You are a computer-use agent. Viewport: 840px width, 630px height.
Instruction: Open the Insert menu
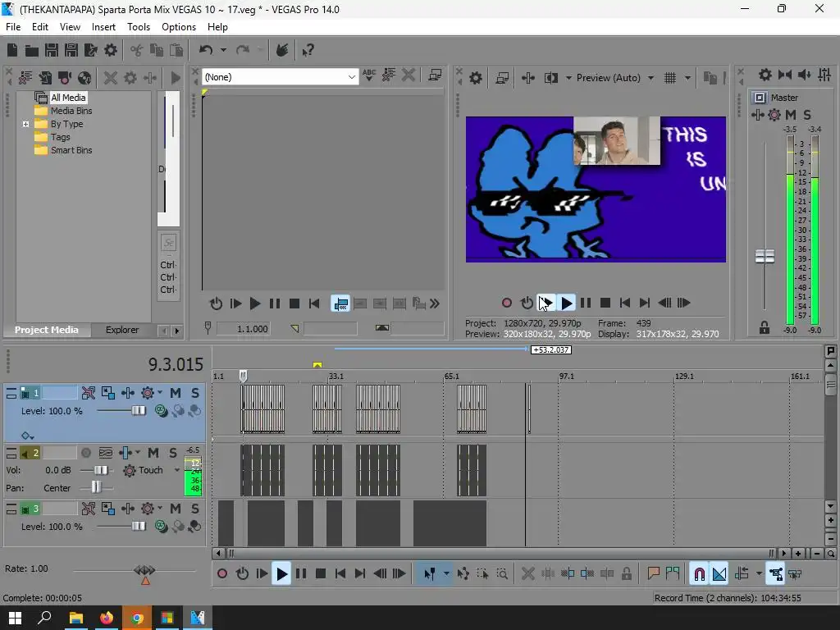[103, 27]
